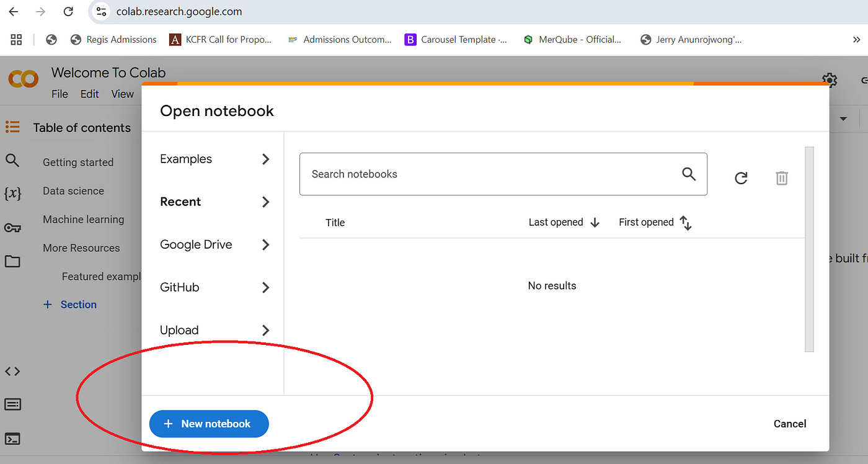Click the dialog vertical scrollbar
Viewport: 868px width, 464px height.
[x=809, y=249]
